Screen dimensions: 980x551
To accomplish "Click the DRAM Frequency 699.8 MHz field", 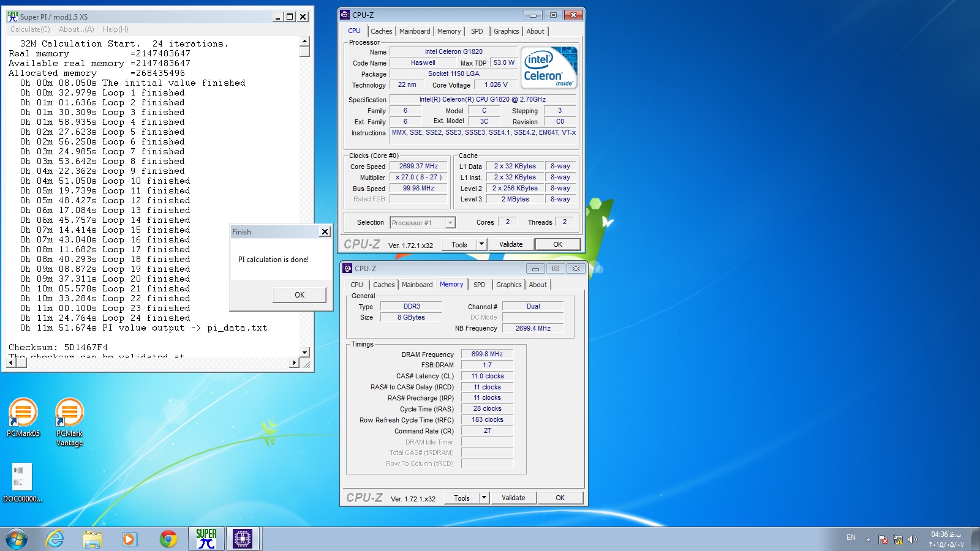I will coord(487,354).
